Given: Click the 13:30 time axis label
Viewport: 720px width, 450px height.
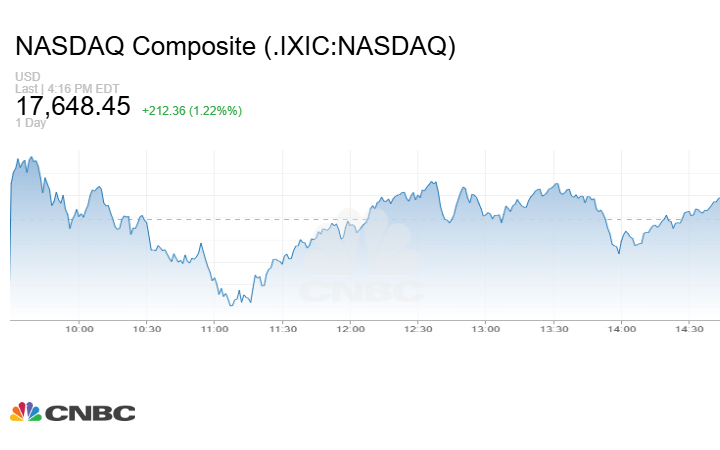Looking at the screenshot, I should point(554,329).
